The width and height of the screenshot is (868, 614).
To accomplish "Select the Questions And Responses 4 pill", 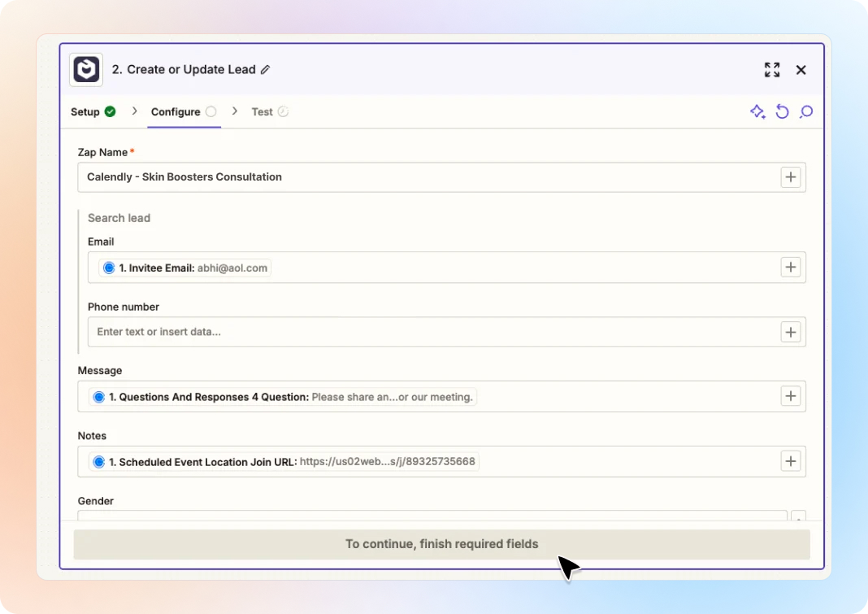I will [283, 397].
